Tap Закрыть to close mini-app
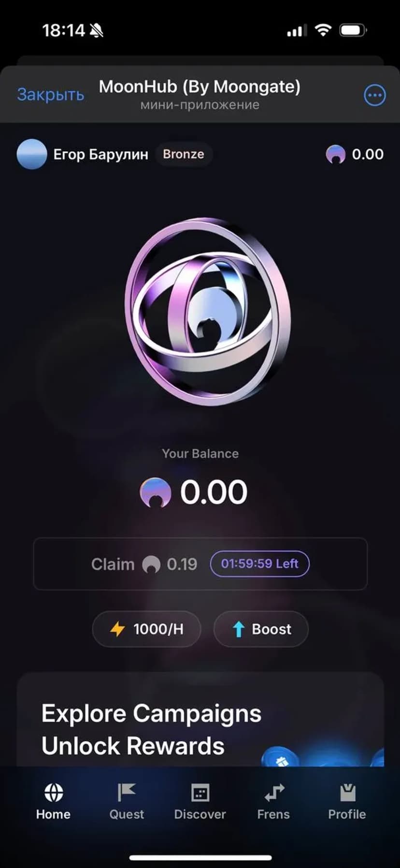400x868 pixels. point(51,94)
